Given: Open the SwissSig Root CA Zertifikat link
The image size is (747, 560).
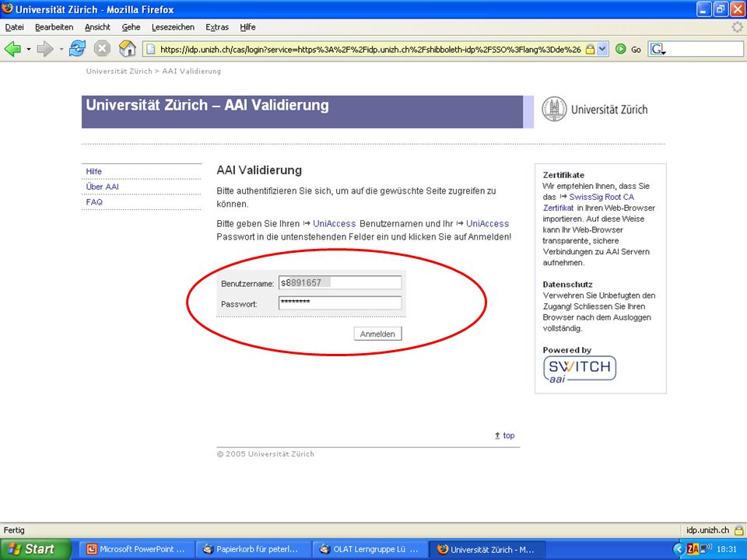Looking at the screenshot, I should point(589,202).
